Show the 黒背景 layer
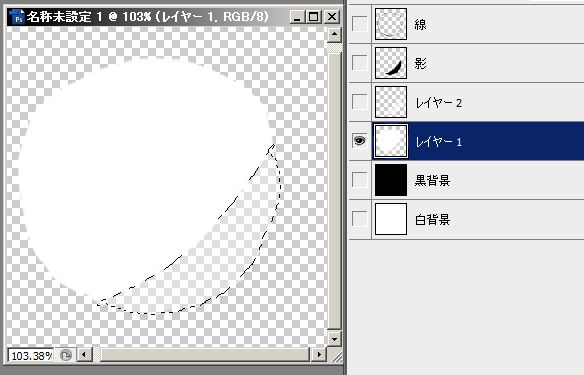The image size is (584, 375). 359,180
